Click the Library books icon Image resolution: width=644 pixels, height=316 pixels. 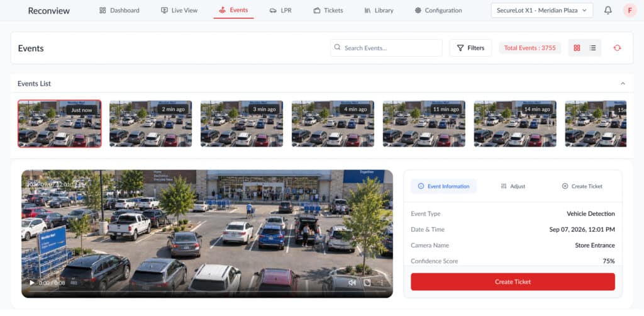(x=367, y=10)
